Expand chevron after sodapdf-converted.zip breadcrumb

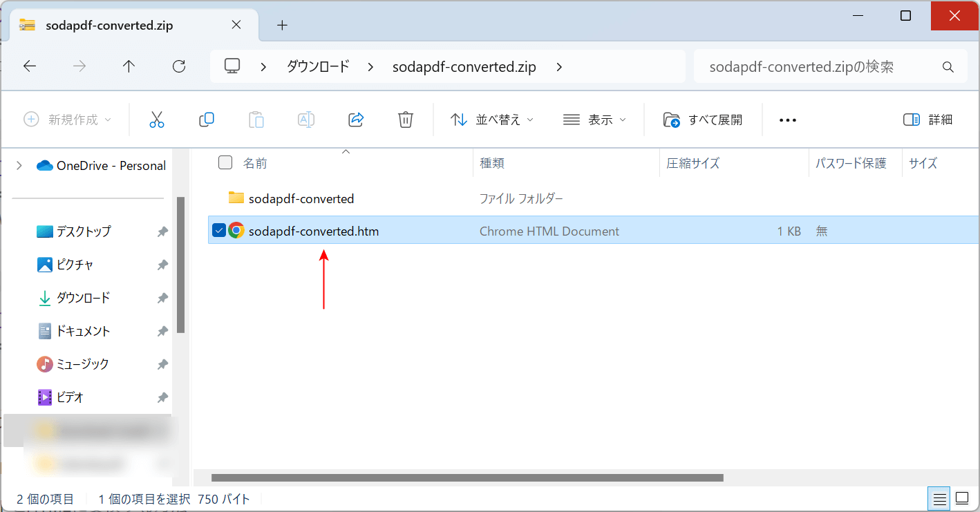click(559, 67)
